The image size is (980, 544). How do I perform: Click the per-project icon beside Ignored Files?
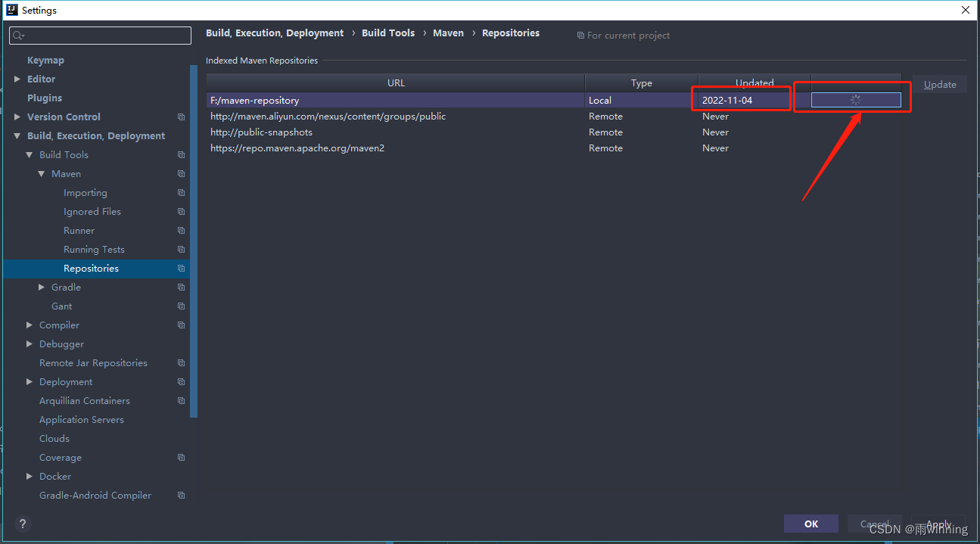click(181, 212)
